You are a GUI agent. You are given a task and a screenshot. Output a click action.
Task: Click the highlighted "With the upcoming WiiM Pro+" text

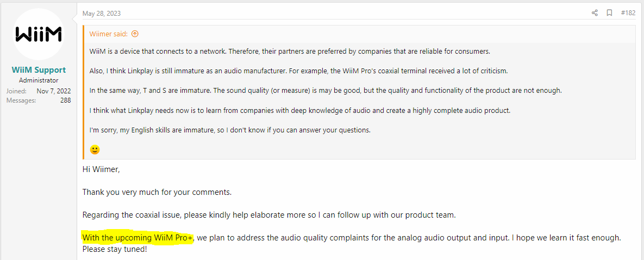[137, 238]
